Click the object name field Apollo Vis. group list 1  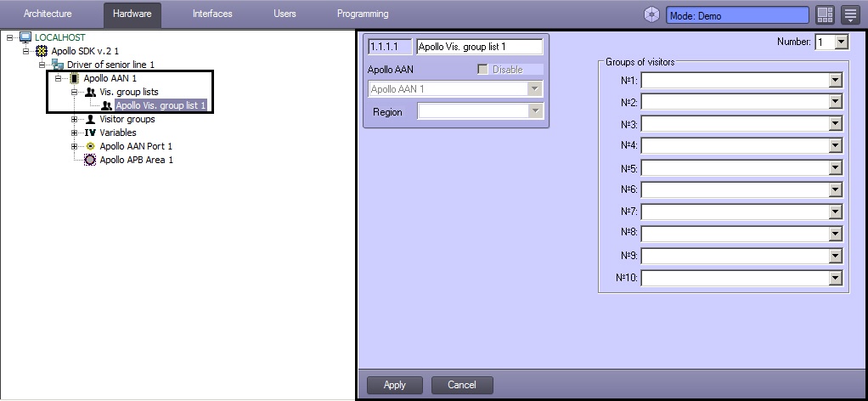[479, 47]
